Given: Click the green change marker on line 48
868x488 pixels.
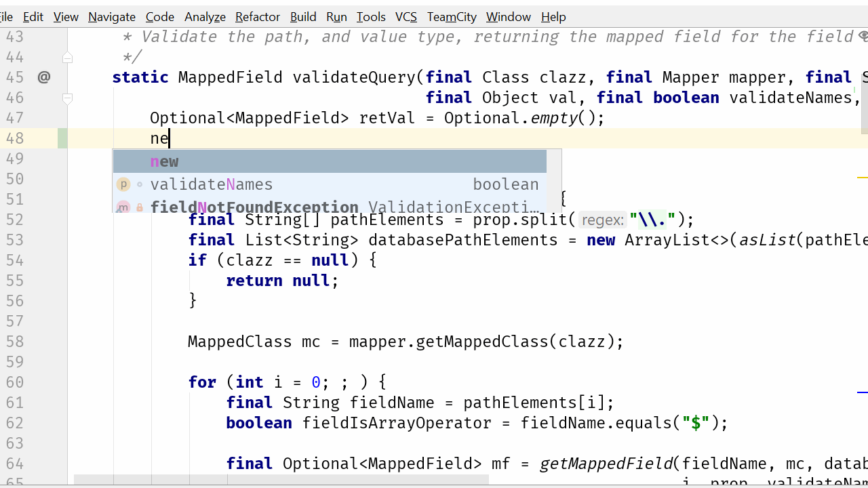Looking at the screenshot, I should [x=62, y=138].
